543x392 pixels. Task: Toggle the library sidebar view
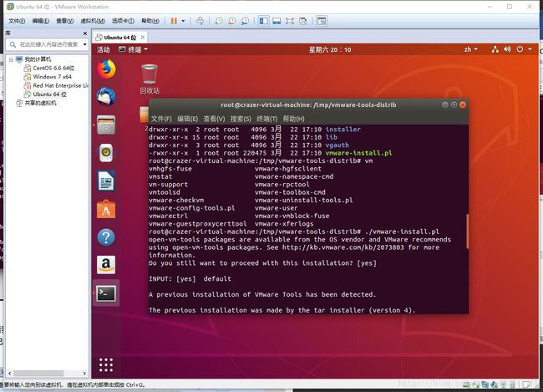point(263,21)
